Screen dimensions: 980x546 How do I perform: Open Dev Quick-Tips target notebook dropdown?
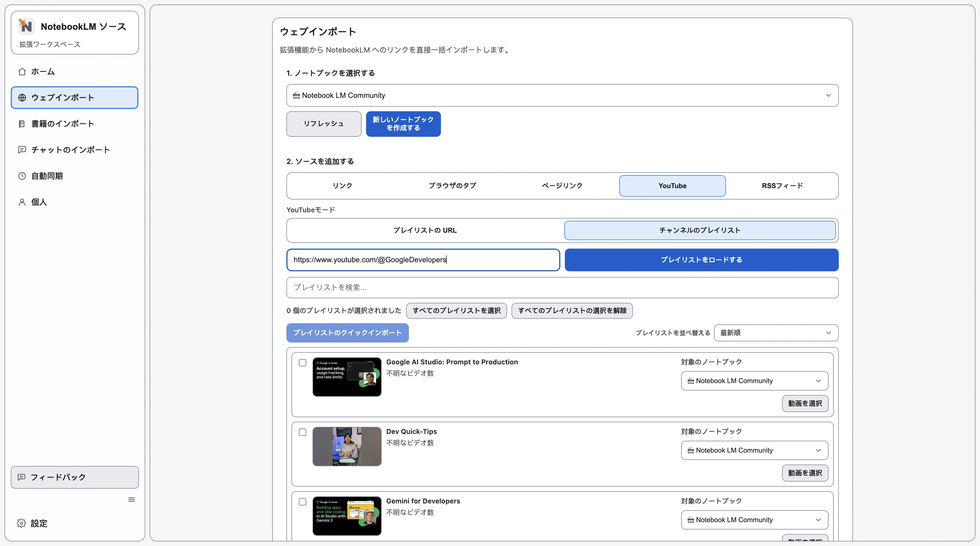point(754,450)
